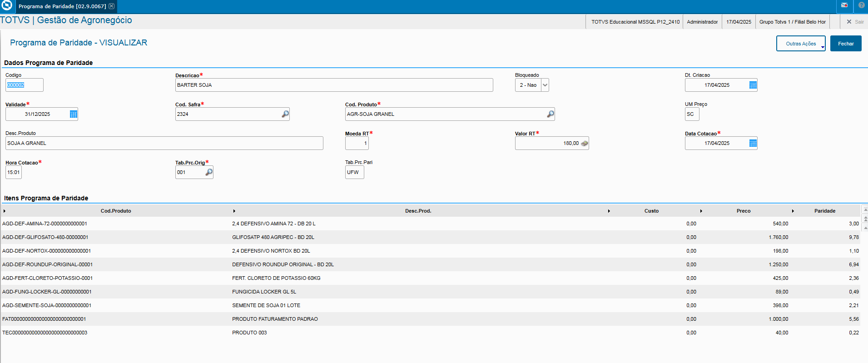Open the Outras Ações dropdown
Viewport: 868px width, 363px height.
point(801,44)
